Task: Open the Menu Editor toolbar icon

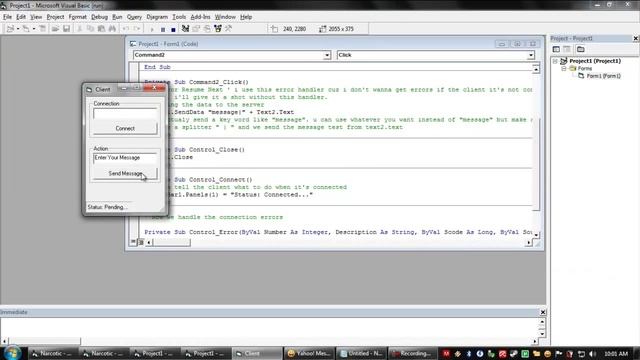Action: [x=42, y=29]
